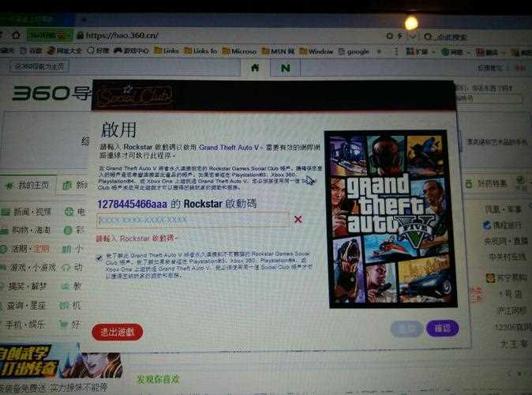Screen dimensions: 532x395
Task: Select the 新 tab next to 我的主页
Action: point(75,185)
